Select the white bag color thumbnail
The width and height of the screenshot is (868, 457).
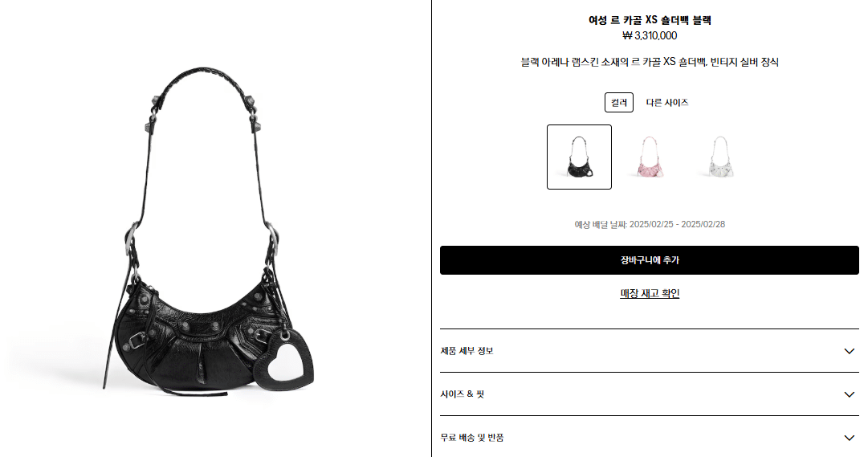tap(719, 157)
